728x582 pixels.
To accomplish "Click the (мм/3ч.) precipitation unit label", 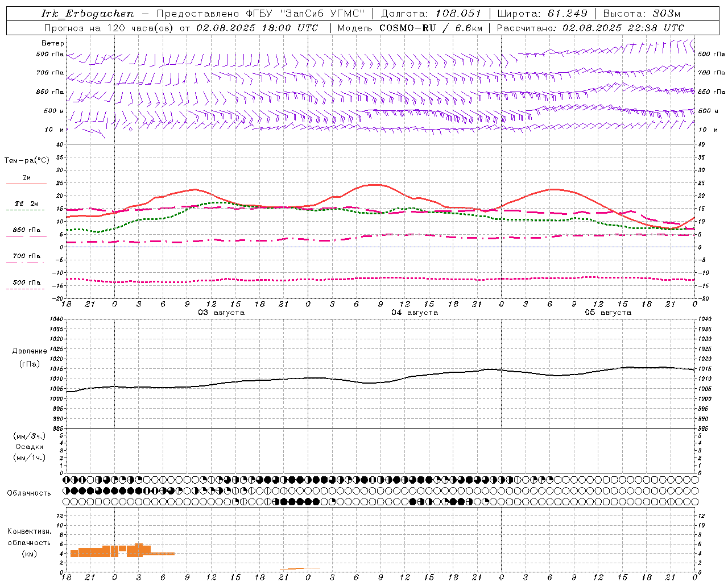I will 30,436.
